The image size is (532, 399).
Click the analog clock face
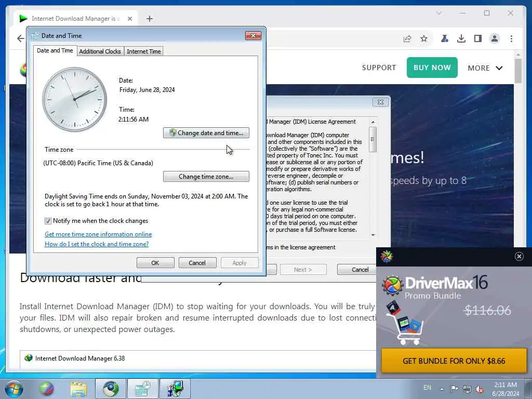tap(74, 99)
